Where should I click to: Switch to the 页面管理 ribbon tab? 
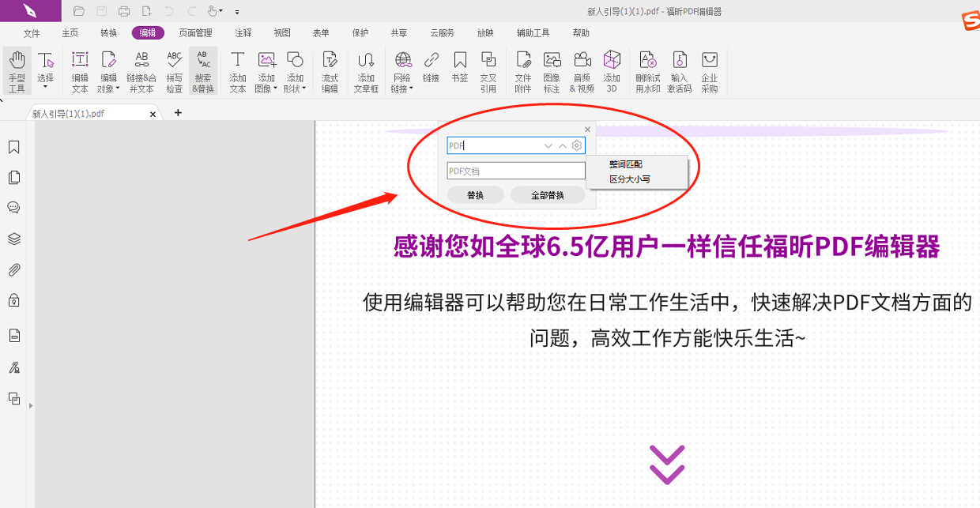click(x=195, y=32)
